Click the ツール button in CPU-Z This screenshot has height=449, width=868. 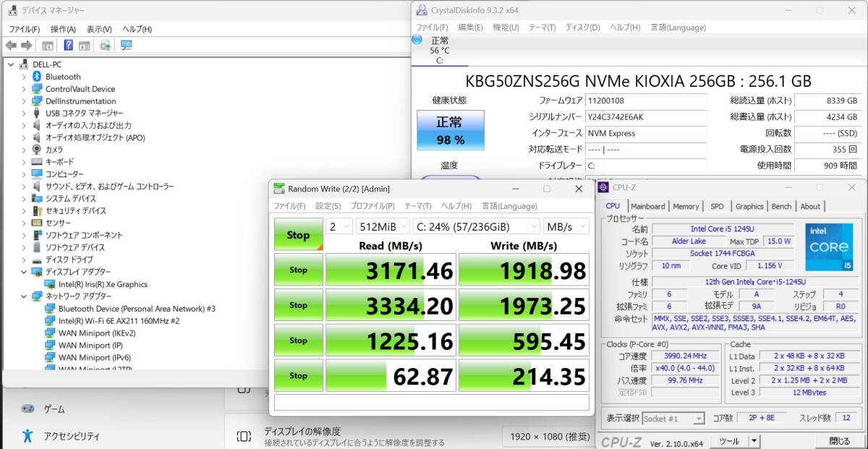(x=729, y=440)
